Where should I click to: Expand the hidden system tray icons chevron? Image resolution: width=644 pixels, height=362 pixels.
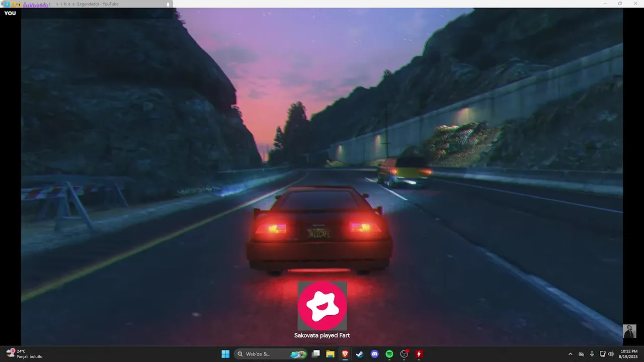pyautogui.click(x=570, y=354)
